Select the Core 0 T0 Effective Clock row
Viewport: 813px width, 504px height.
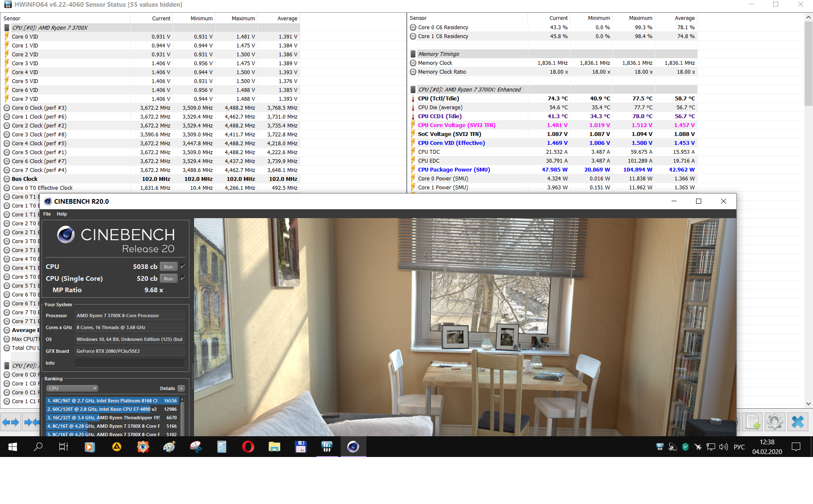click(151, 188)
